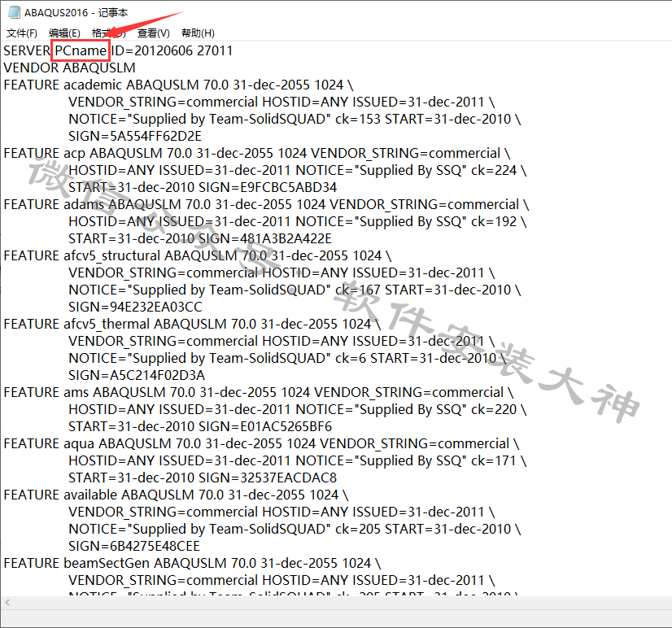Place cursor on the VENDOR ABAQUSLM line
The image size is (672, 628).
point(69,68)
